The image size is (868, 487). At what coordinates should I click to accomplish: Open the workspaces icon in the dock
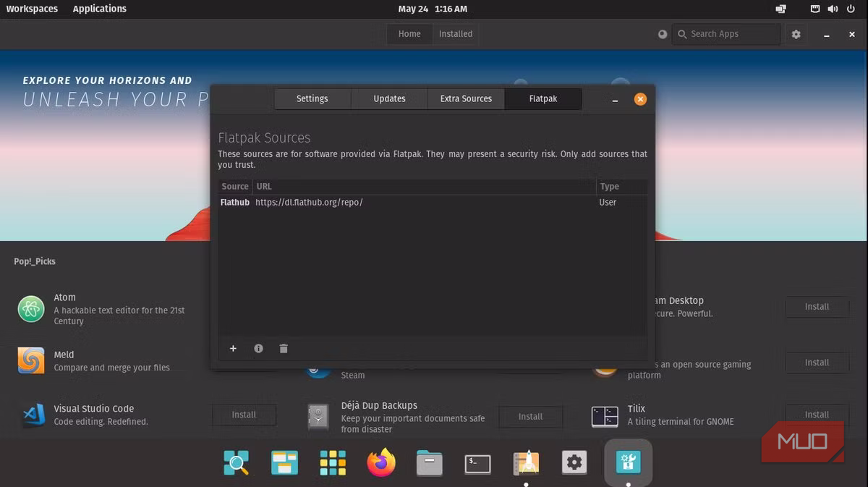(284, 462)
